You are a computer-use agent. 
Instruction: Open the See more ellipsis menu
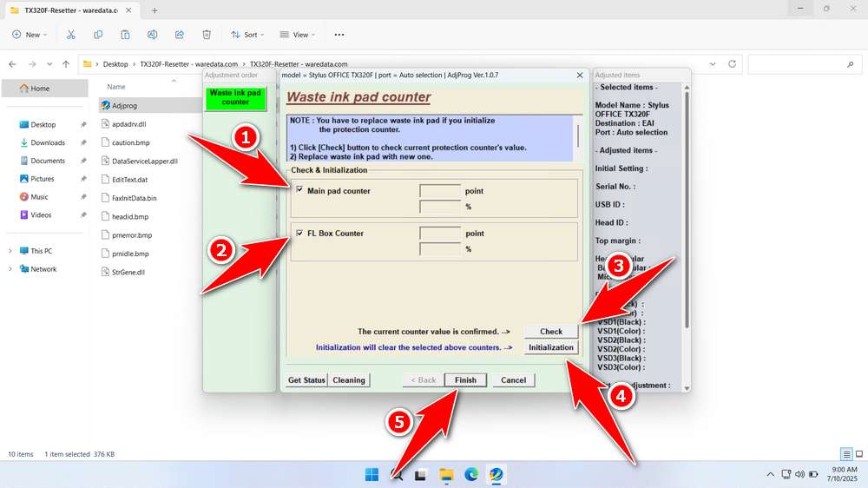[339, 35]
